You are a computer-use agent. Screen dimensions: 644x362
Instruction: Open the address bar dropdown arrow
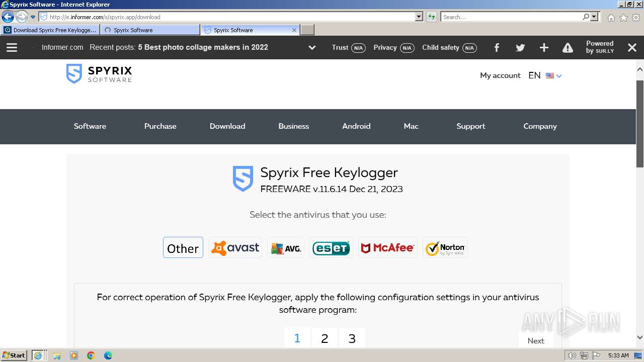419,17
